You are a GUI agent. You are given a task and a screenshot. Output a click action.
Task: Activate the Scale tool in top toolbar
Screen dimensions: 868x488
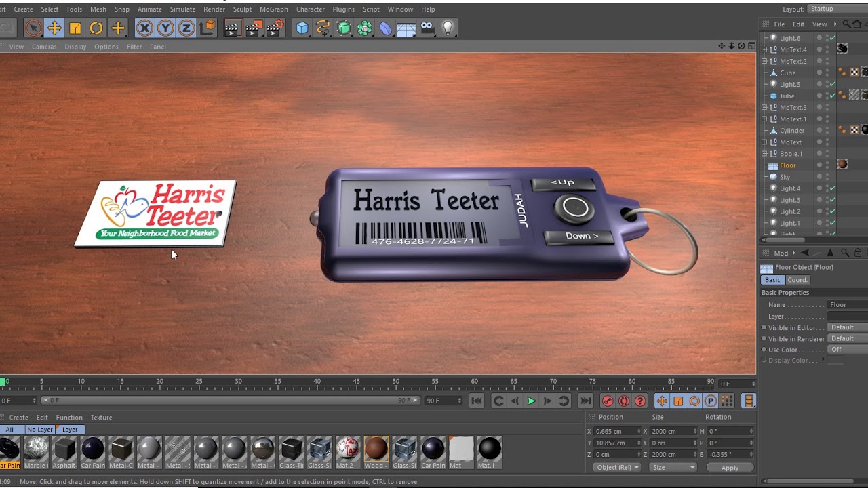coord(75,28)
